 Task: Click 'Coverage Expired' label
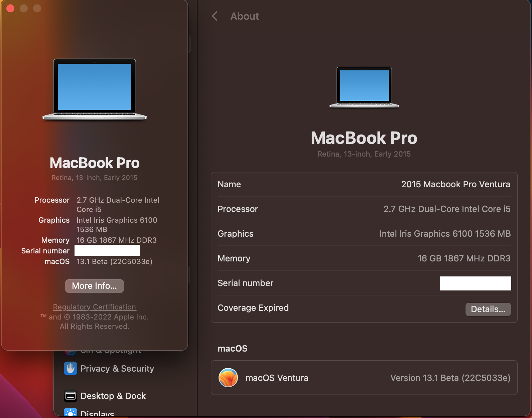[x=253, y=308]
